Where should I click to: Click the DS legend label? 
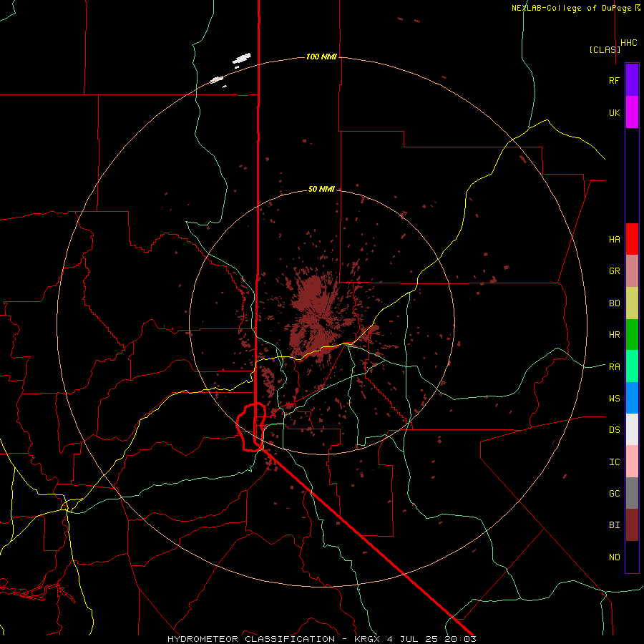(614, 430)
